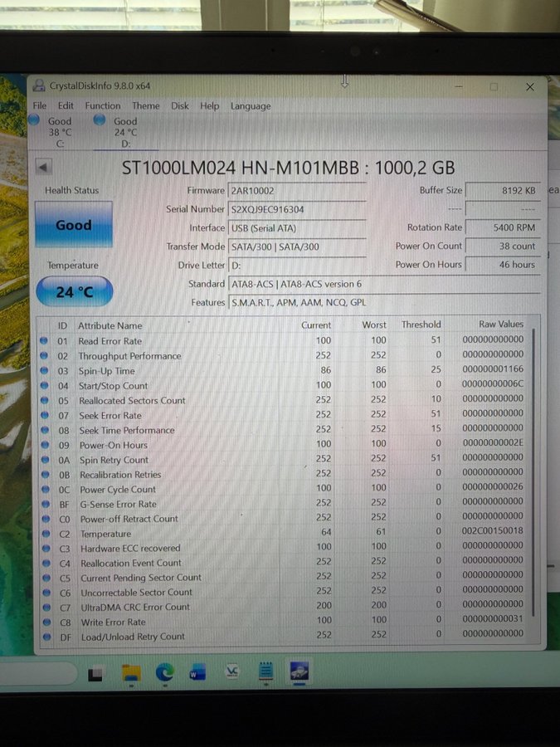This screenshot has height=747, width=560.
Task: Open Word from the taskbar
Action: click(197, 672)
